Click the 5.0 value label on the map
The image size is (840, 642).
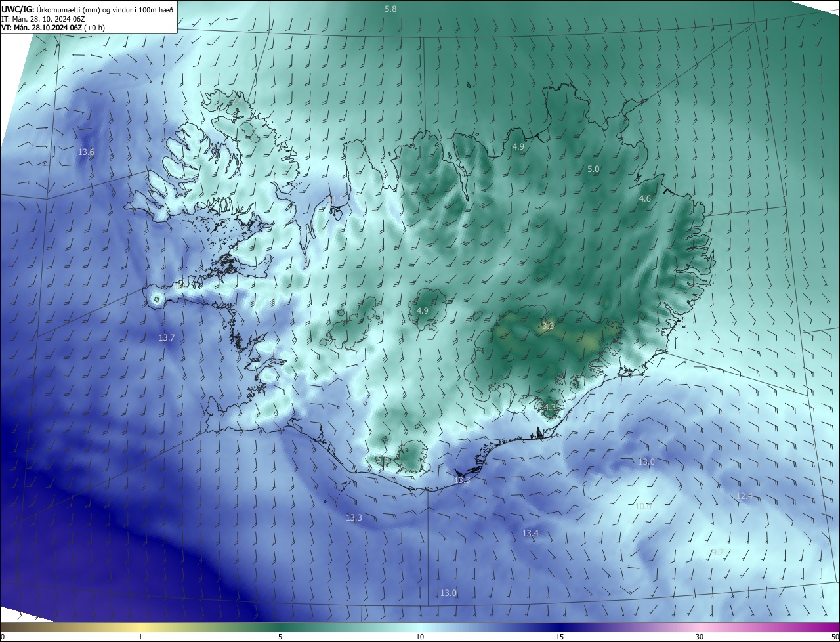(x=593, y=169)
